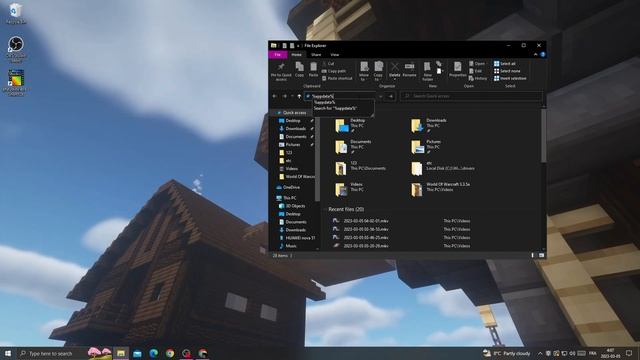The image size is (640, 360).
Task: Open the Videos folder tile in Frequent folders
Action: tap(349, 189)
